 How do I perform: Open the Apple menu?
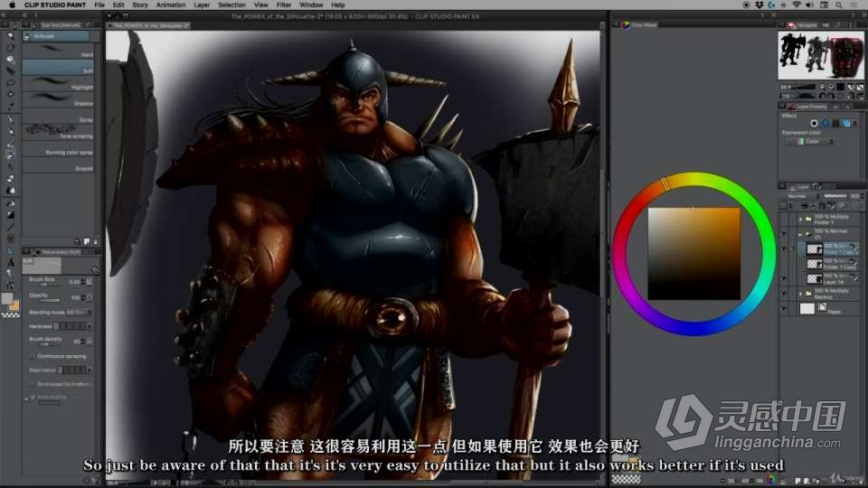point(12,5)
